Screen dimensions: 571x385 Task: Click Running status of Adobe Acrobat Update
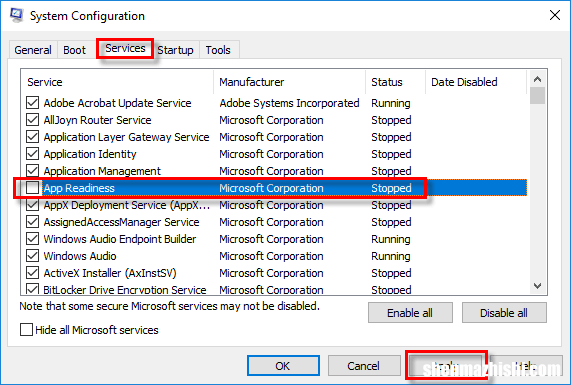tap(391, 103)
